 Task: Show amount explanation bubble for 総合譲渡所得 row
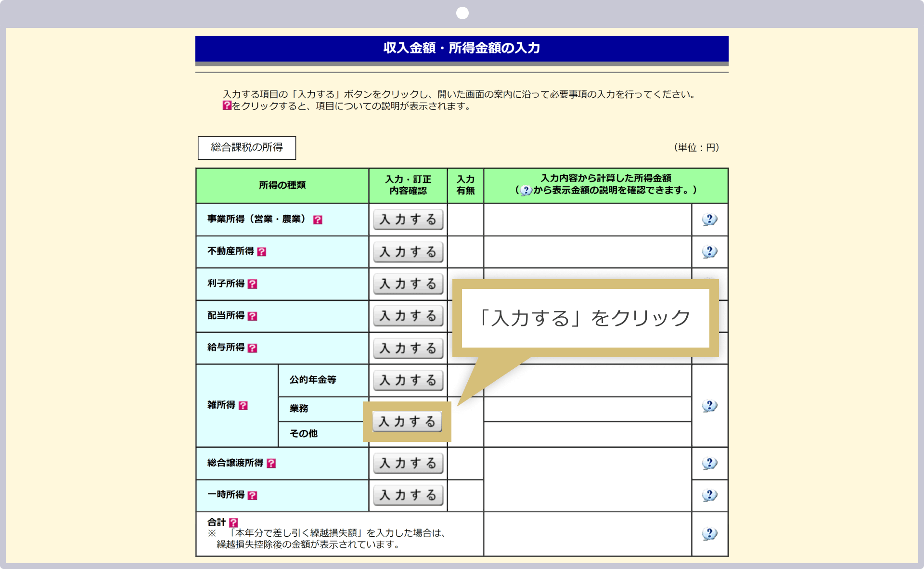tap(709, 463)
